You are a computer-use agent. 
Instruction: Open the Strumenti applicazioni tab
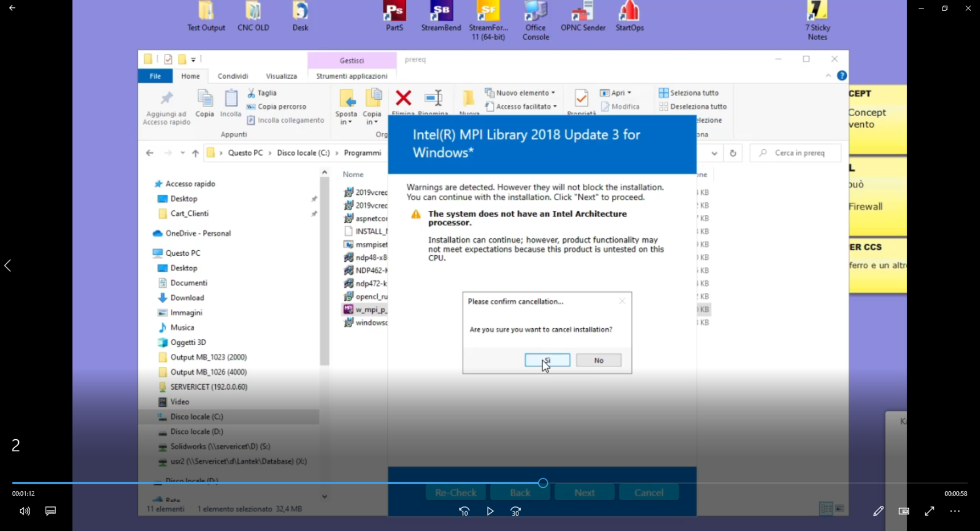pyautogui.click(x=352, y=76)
